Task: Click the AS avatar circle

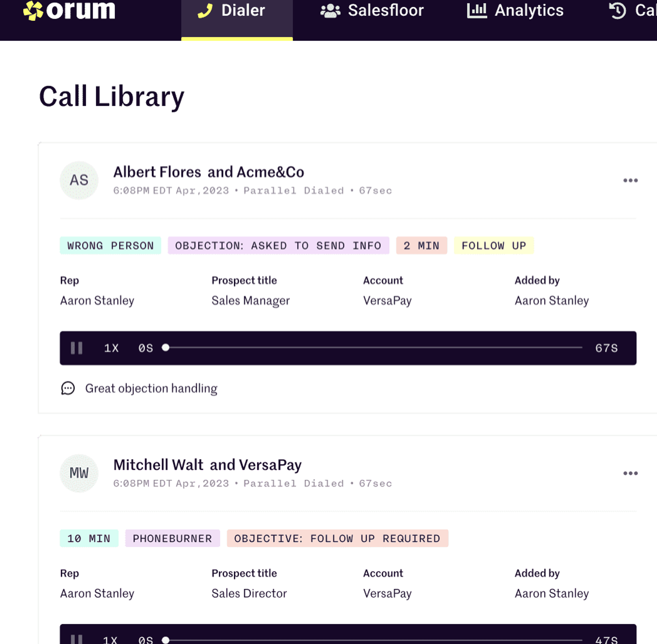Action: tap(79, 180)
